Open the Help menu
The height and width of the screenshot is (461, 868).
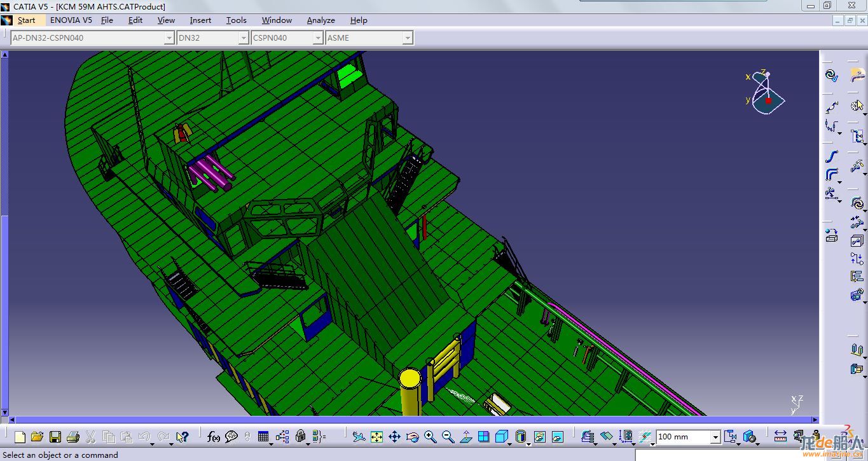[359, 20]
